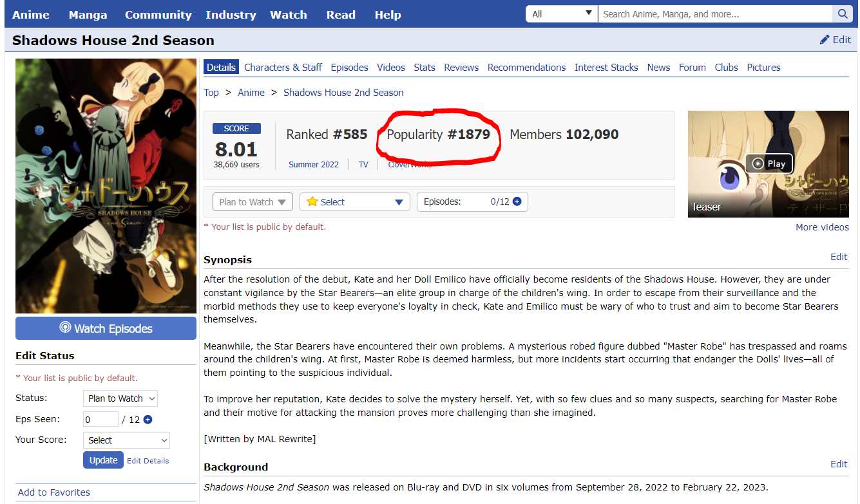Click the Watch Episodes button
860x504 pixels.
[x=106, y=328]
